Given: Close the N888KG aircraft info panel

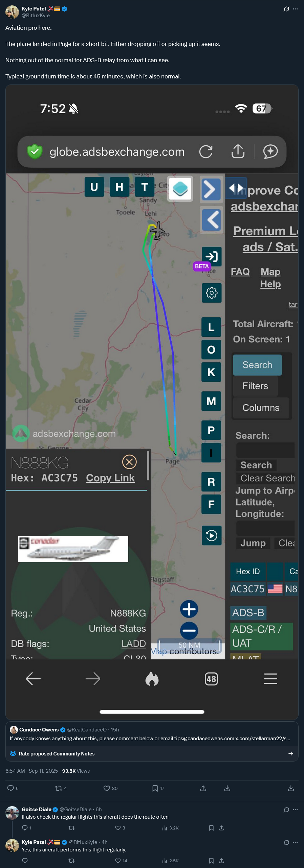Looking at the screenshot, I should click(129, 462).
